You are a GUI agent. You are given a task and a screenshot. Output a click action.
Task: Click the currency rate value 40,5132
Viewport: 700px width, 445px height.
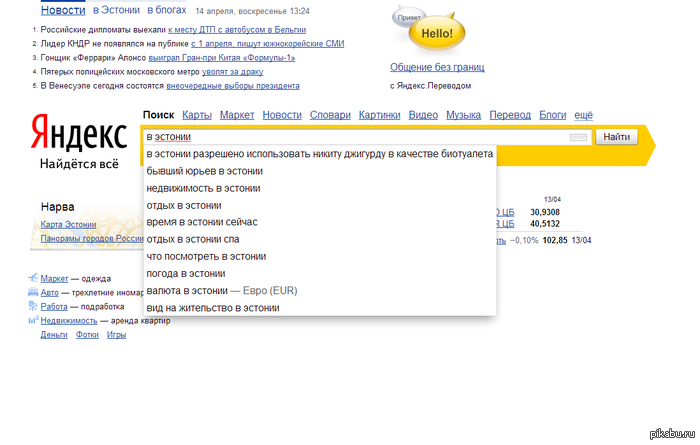tap(545, 224)
